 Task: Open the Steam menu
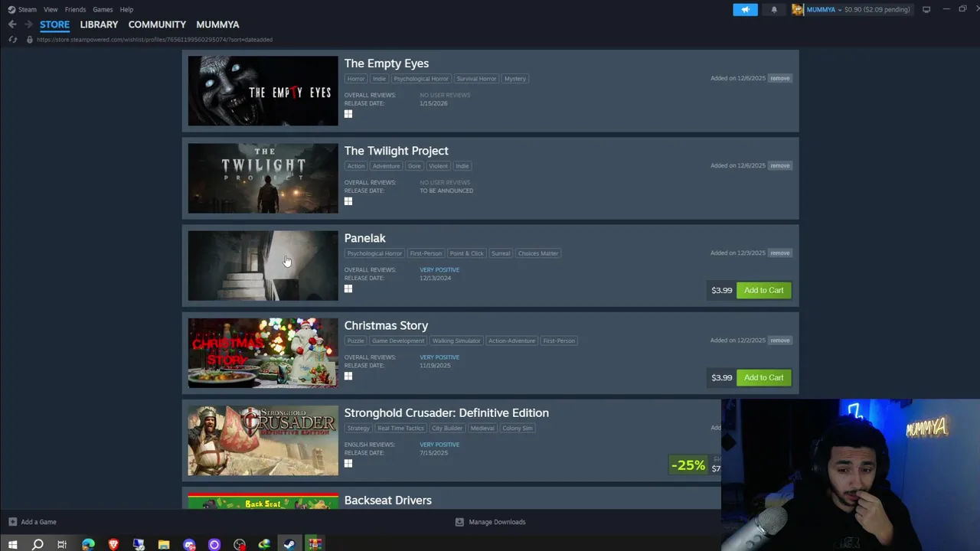28,9
